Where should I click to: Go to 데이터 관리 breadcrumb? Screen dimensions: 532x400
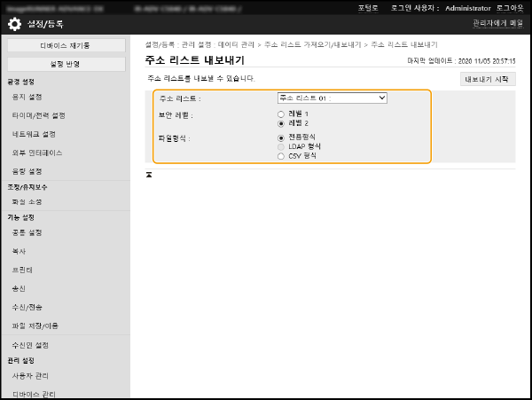click(x=238, y=44)
